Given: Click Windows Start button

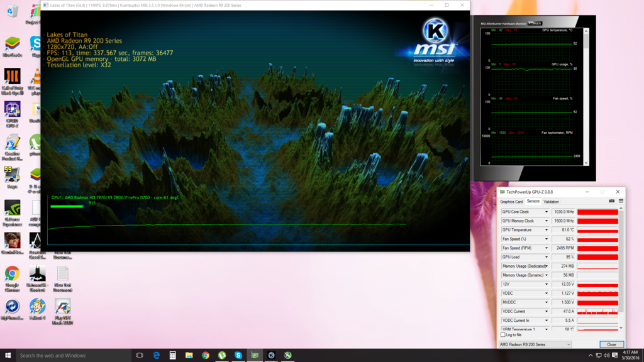Looking at the screenshot, I should click(x=8, y=356).
